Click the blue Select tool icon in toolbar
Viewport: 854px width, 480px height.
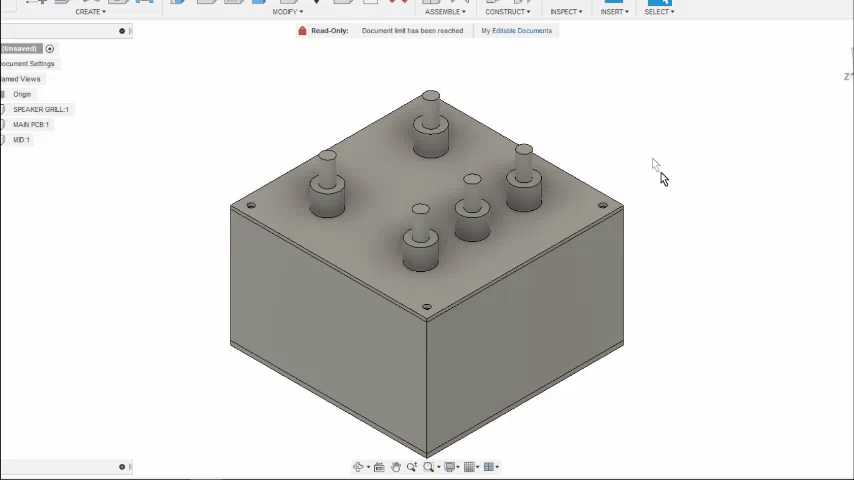click(659, 2)
